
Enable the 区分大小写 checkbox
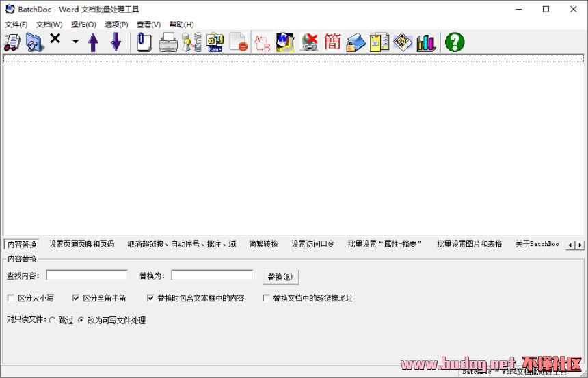click(10, 298)
